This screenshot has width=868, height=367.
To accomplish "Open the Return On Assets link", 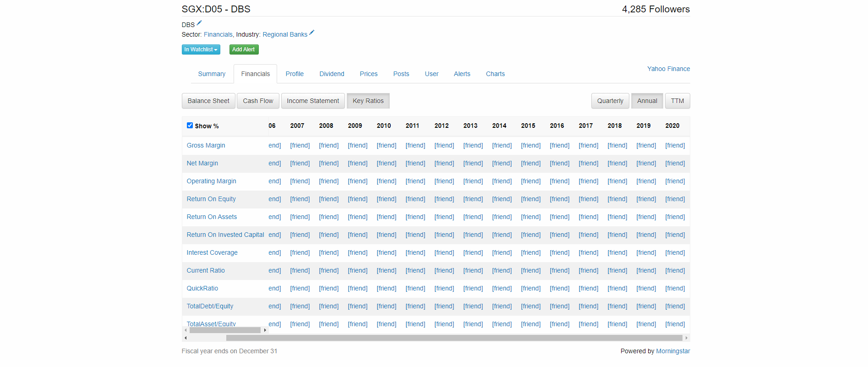I will [212, 217].
